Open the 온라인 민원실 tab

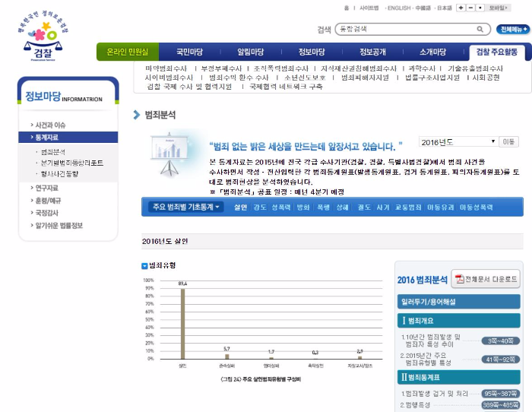pos(128,52)
